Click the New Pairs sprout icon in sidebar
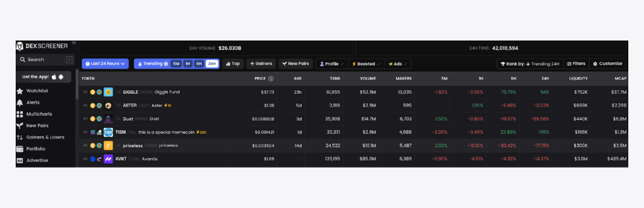Screen dimensions: 644x208 click(x=20, y=126)
